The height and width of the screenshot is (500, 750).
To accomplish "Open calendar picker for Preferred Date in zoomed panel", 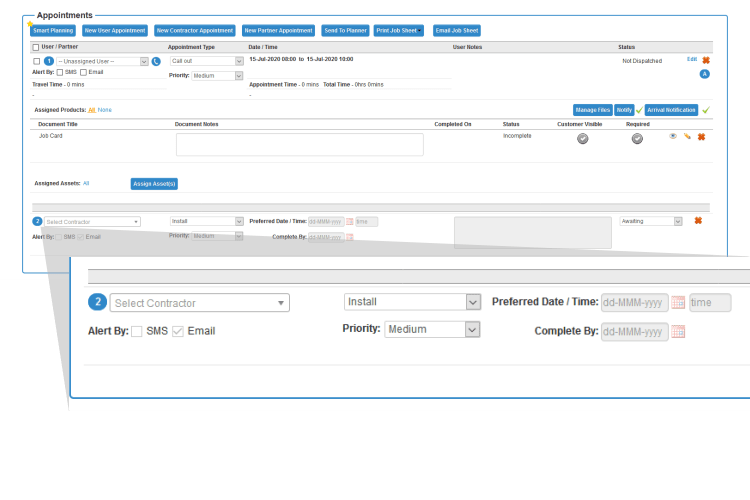I will 678,303.
